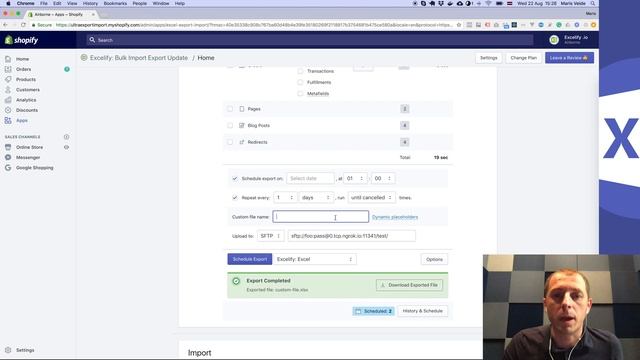The width and height of the screenshot is (640, 360).
Task: Check the Pages checkbox
Action: [230, 109]
